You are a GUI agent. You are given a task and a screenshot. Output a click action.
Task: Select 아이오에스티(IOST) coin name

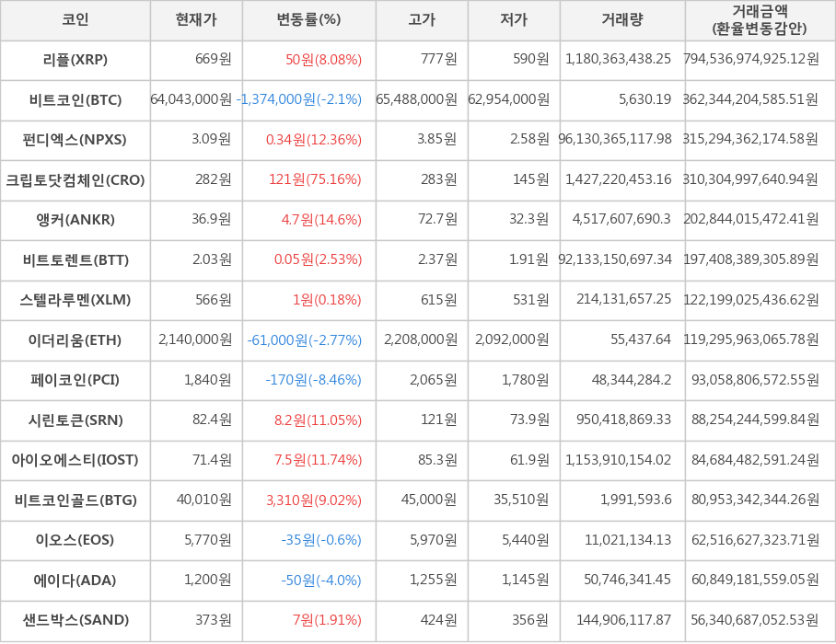click(x=75, y=460)
